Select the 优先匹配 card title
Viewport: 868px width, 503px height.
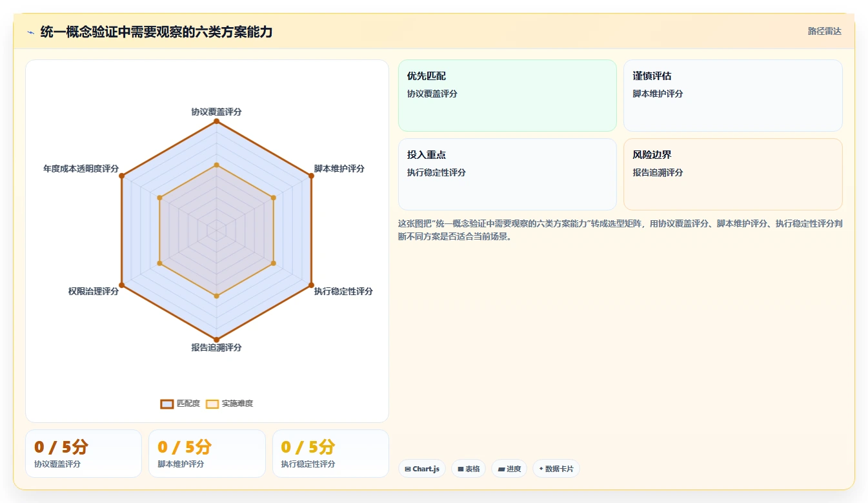tap(427, 76)
